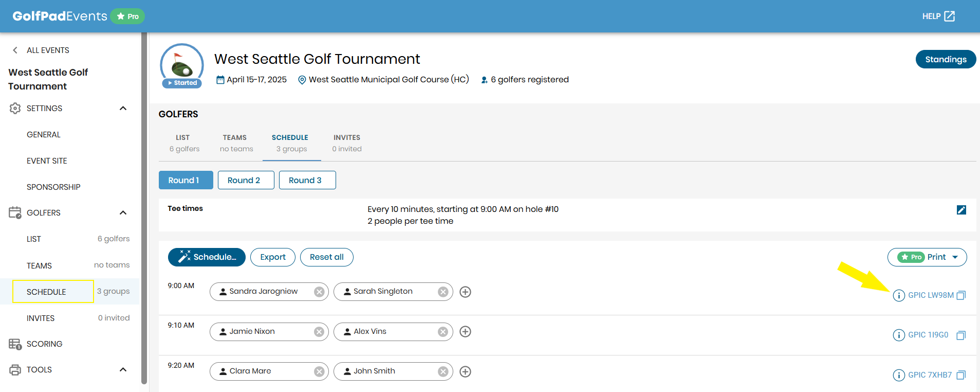The image size is (980, 392).
Task: Copy the GPIC LW98M code
Action: pyautogui.click(x=961, y=295)
